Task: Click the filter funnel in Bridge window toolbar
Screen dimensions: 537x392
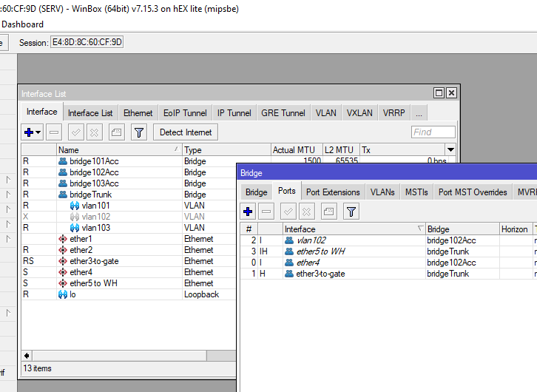Action: point(351,212)
